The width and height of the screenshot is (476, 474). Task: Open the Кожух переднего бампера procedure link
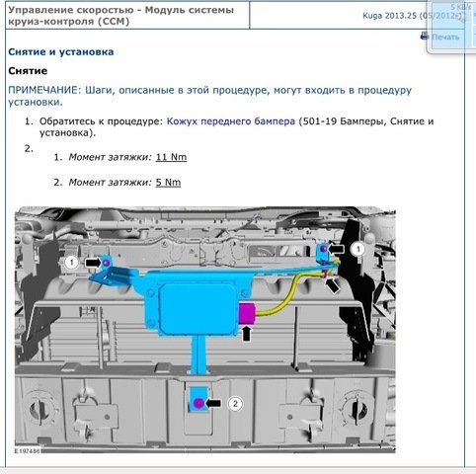tap(231, 121)
